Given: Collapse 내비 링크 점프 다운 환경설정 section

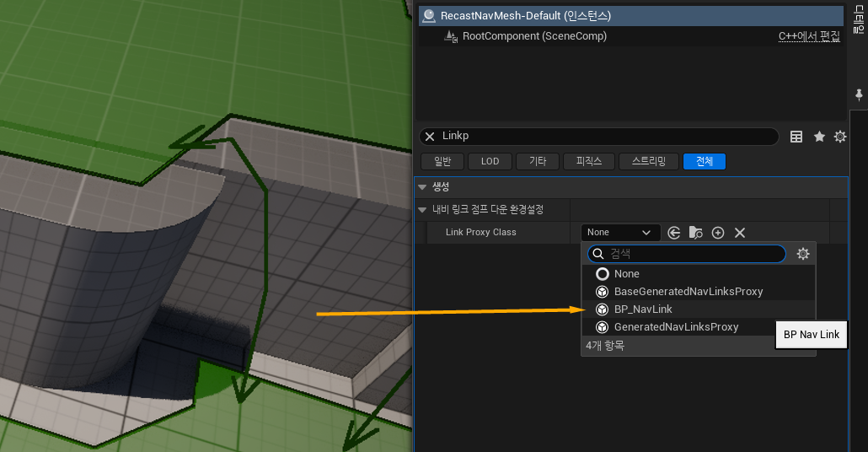Looking at the screenshot, I should pyautogui.click(x=422, y=210).
